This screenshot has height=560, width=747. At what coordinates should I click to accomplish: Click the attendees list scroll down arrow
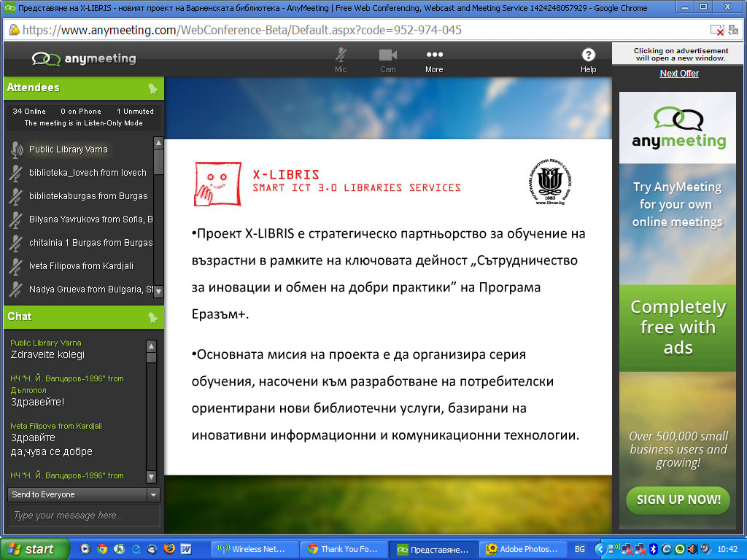tap(158, 292)
